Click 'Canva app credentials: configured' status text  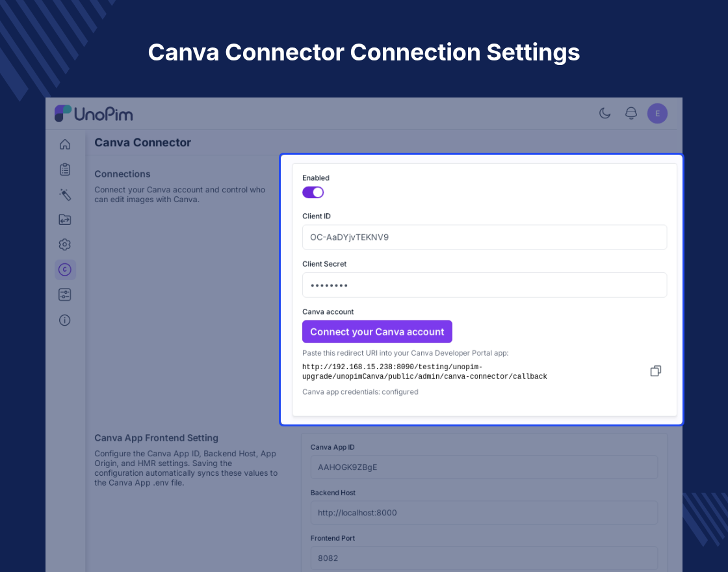[x=360, y=392]
